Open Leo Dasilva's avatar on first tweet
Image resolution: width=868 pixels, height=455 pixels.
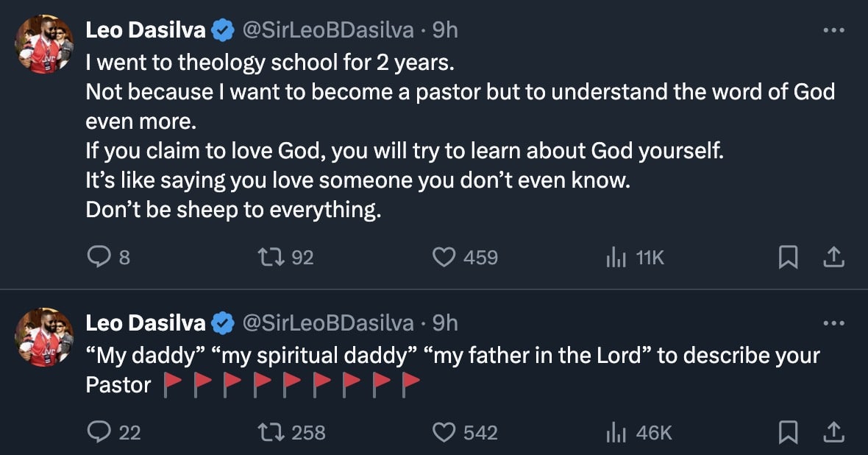[44, 43]
